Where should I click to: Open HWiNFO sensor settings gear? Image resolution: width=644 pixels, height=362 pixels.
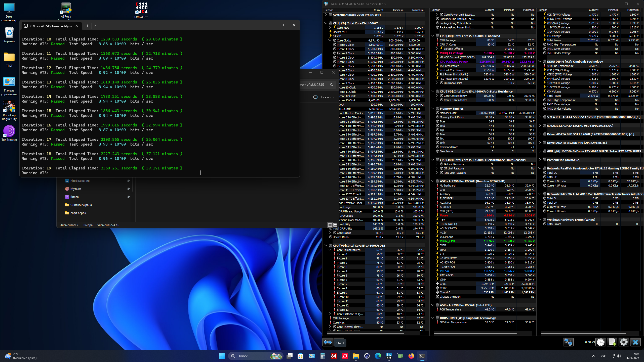point(624,342)
